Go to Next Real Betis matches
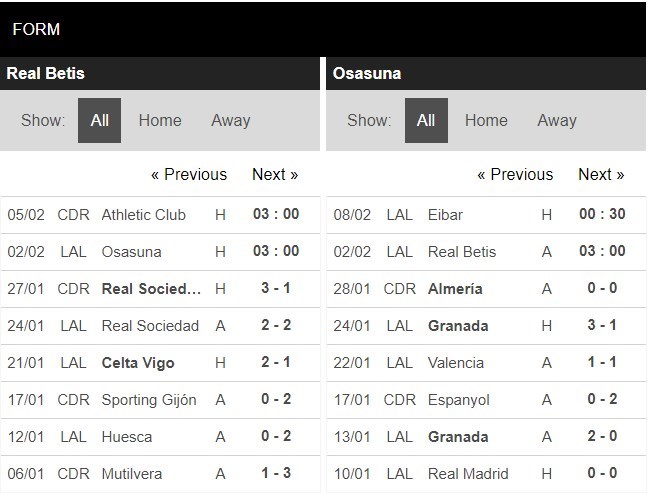 [275, 174]
